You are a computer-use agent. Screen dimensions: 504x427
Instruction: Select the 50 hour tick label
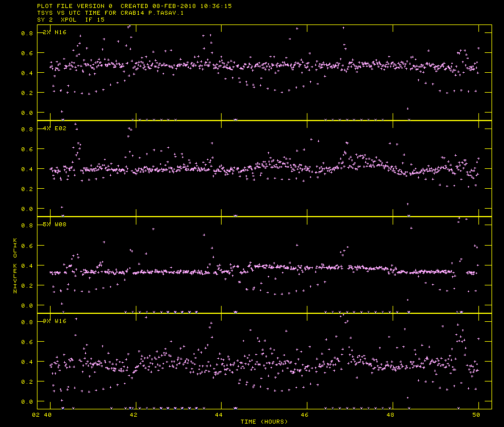(478, 416)
